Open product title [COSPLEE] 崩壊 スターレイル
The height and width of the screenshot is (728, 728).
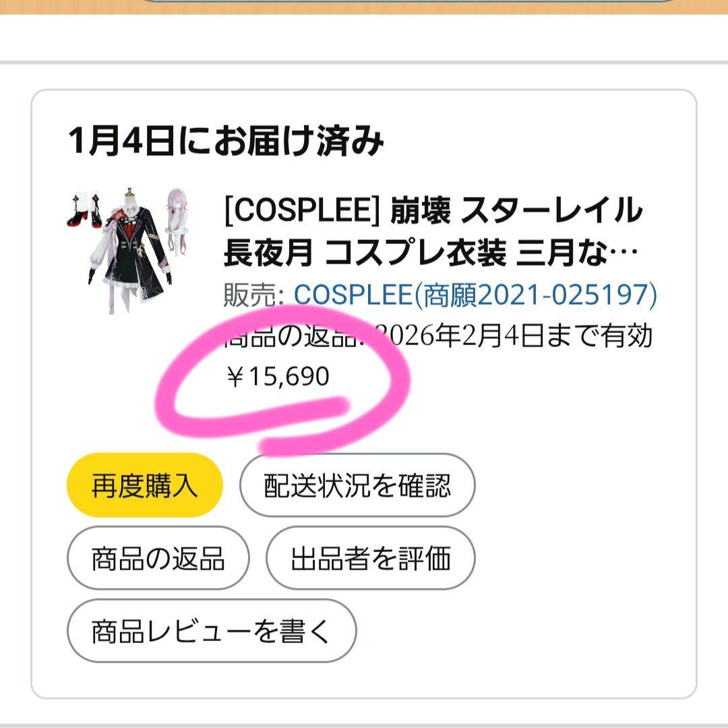(x=433, y=210)
